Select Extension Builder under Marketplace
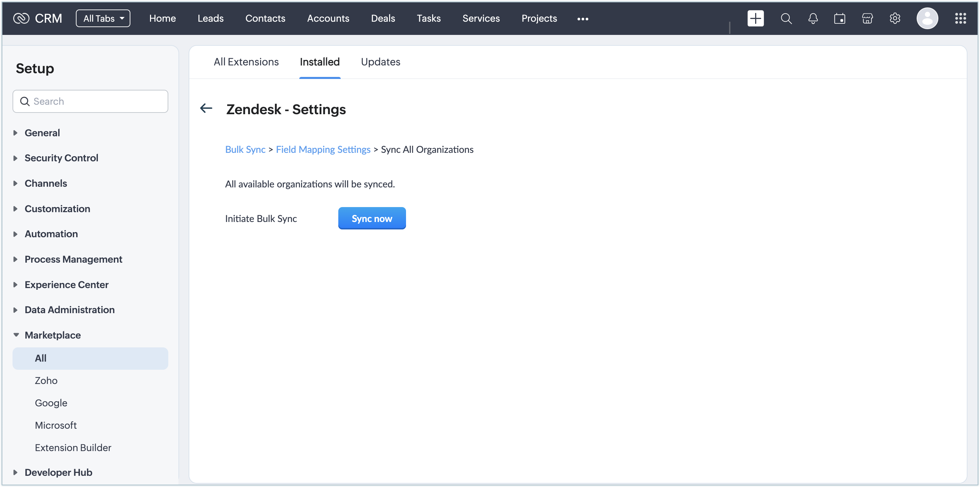The height and width of the screenshot is (487, 980). (x=73, y=447)
